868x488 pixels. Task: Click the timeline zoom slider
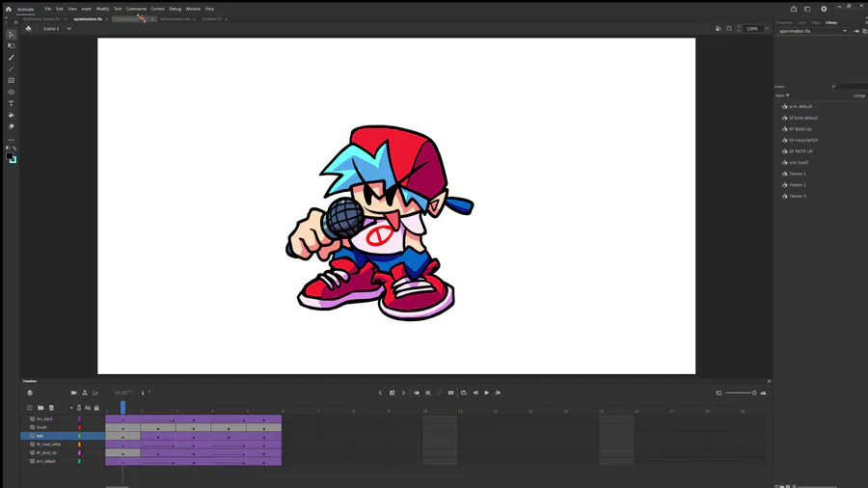(x=741, y=393)
